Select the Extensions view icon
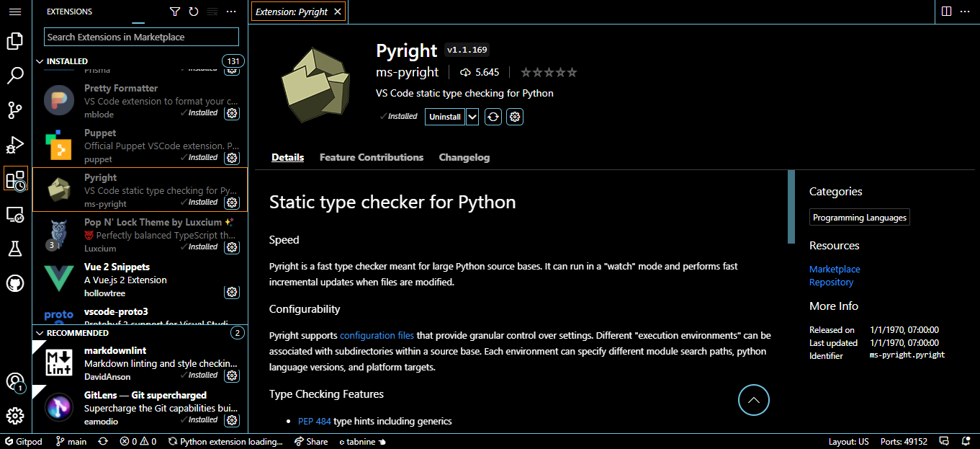Image resolution: width=980 pixels, height=449 pixels. point(15,179)
